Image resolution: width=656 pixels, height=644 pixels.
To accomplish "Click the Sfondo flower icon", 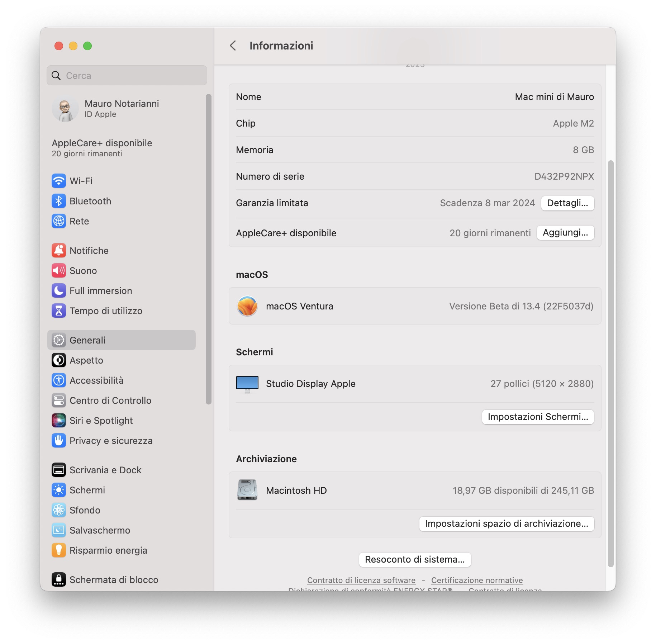I will pos(58,510).
